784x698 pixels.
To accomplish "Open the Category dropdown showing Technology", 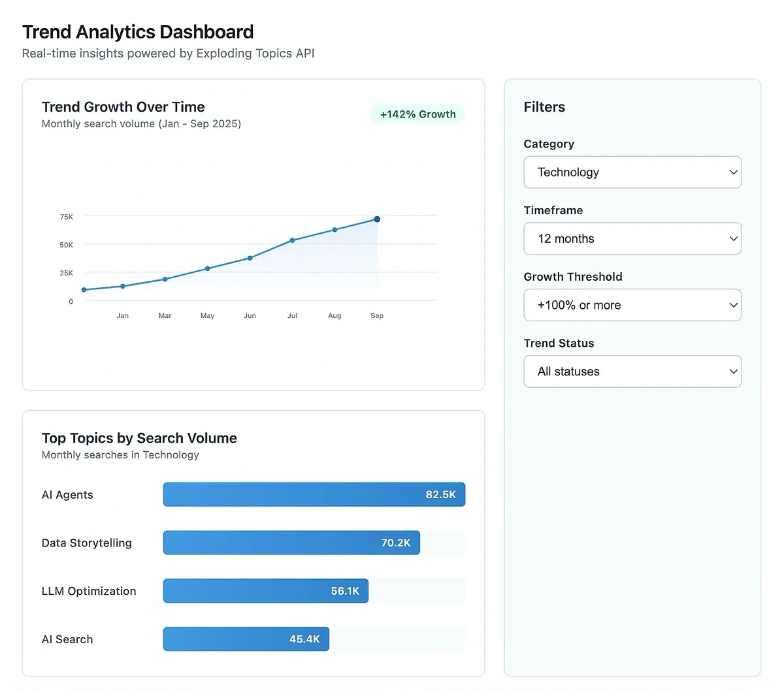I will point(632,172).
